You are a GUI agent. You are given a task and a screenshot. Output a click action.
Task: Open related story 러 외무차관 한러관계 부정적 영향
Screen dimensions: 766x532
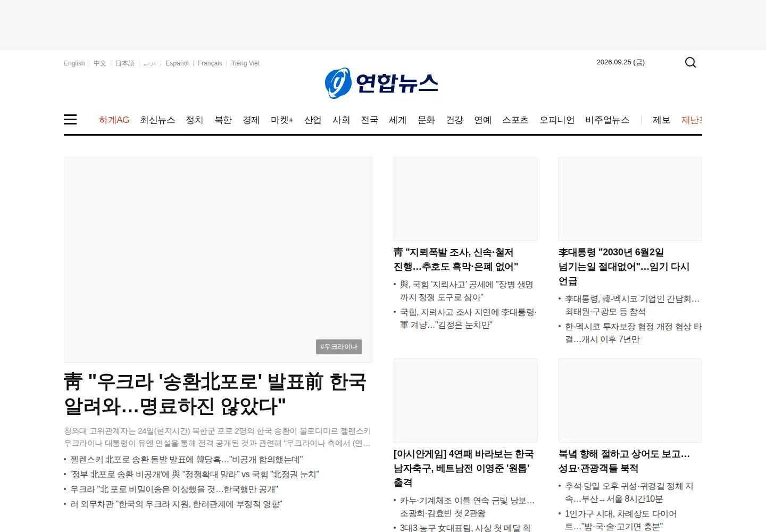click(176, 504)
